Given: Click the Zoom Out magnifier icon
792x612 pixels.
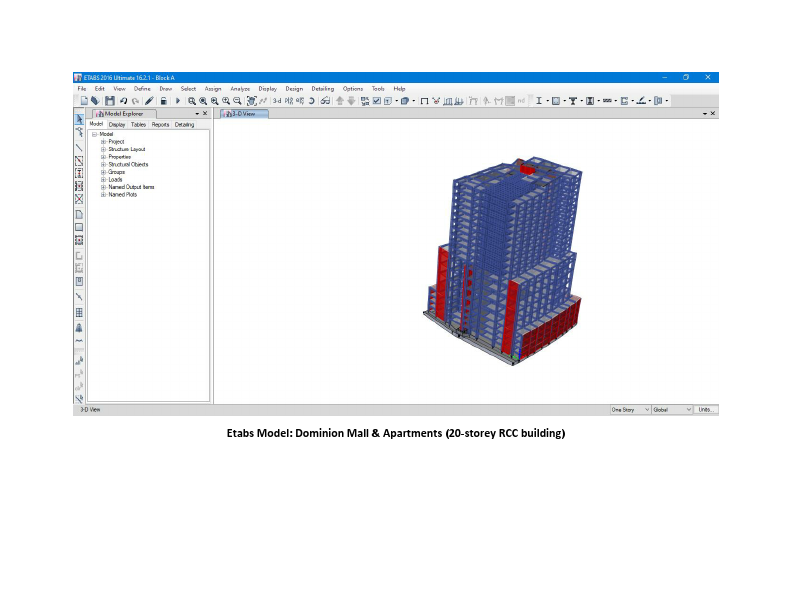Looking at the screenshot, I should (x=237, y=101).
